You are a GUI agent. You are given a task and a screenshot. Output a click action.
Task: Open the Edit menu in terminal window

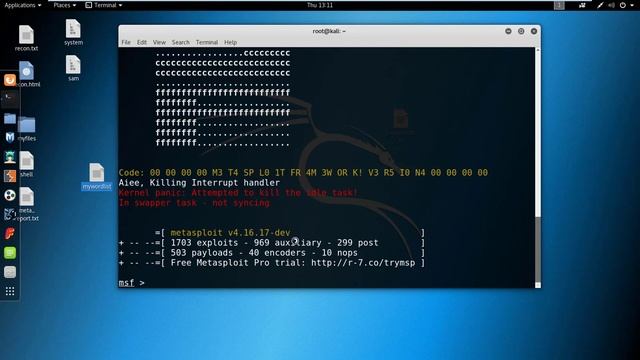click(142, 42)
